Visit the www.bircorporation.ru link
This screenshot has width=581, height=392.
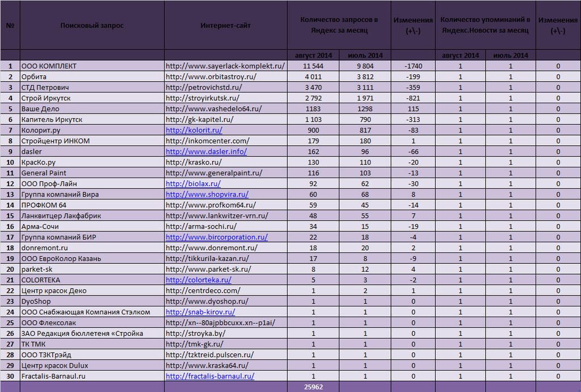[216, 237]
